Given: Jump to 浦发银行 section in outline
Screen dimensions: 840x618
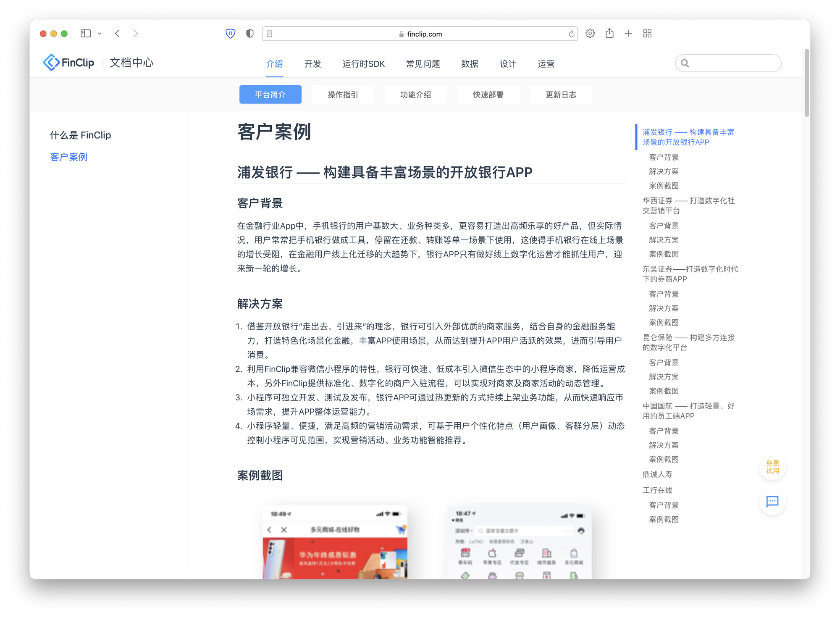Looking at the screenshot, I should 688,137.
